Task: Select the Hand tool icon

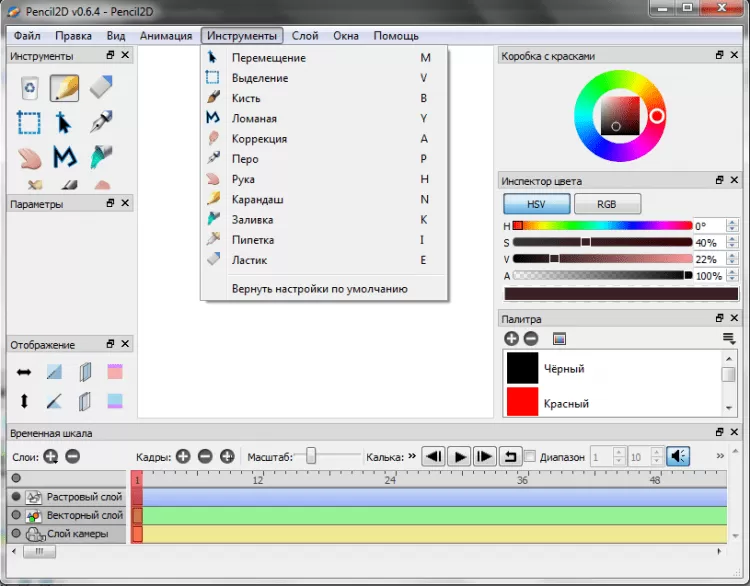Action: point(29,158)
